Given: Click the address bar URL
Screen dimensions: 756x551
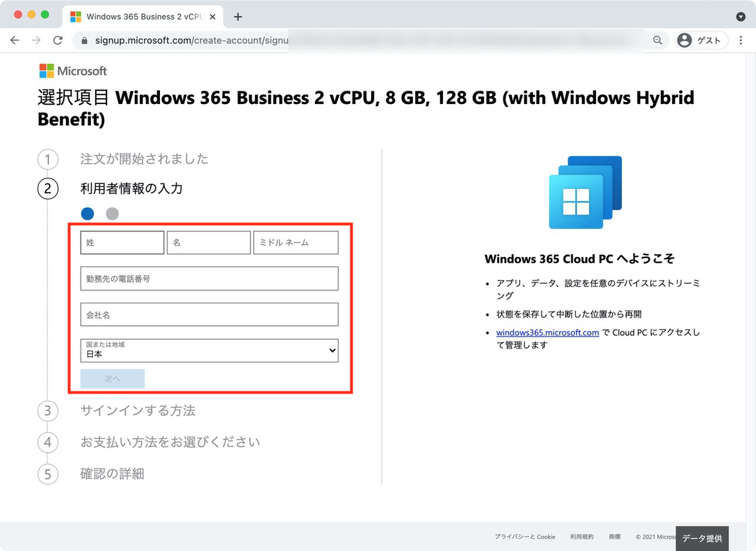Looking at the screenshot, I should (192, 40).
